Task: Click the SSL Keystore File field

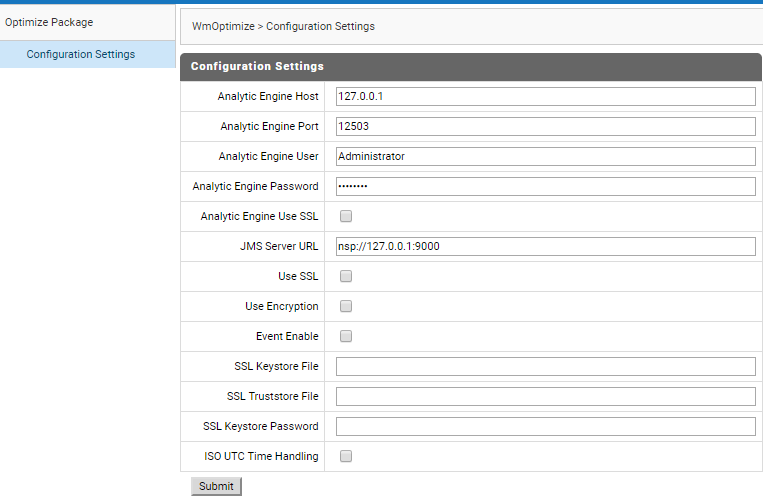Action: pyautogui.click(x=545, y=366)
